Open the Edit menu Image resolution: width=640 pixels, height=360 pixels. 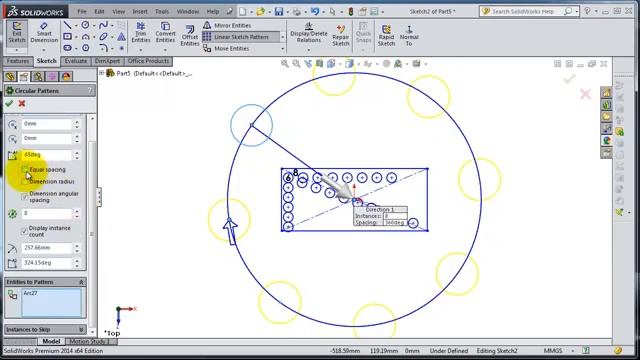click(x=99, y=11)
